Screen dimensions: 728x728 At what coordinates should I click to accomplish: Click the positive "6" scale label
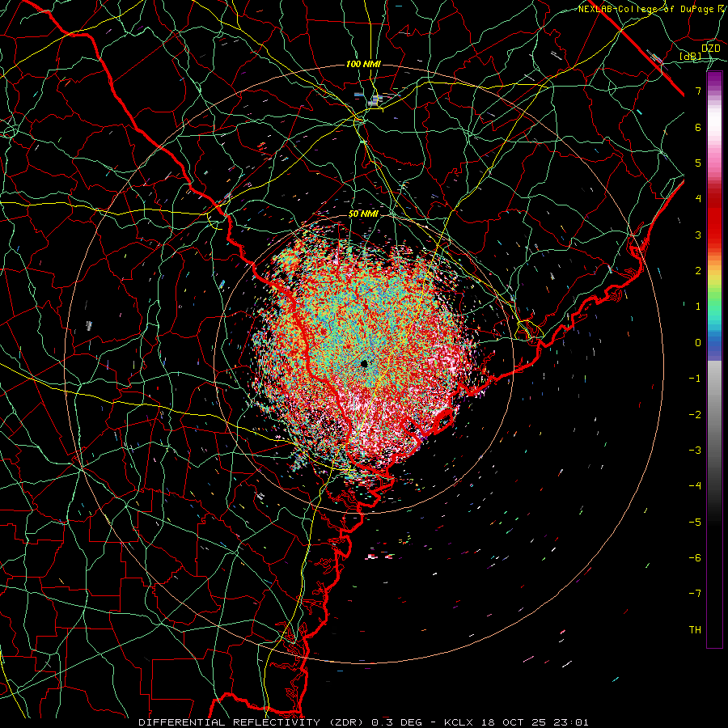pyautogui.click(x=698, y=127)
